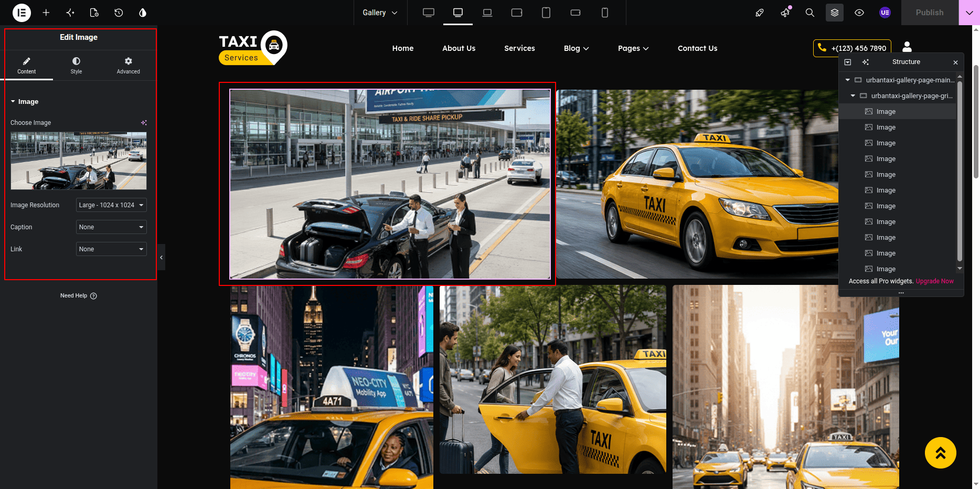Switch to widescreen desktop preview
Viewport: 980px width, 489px height.
(429, 13)
